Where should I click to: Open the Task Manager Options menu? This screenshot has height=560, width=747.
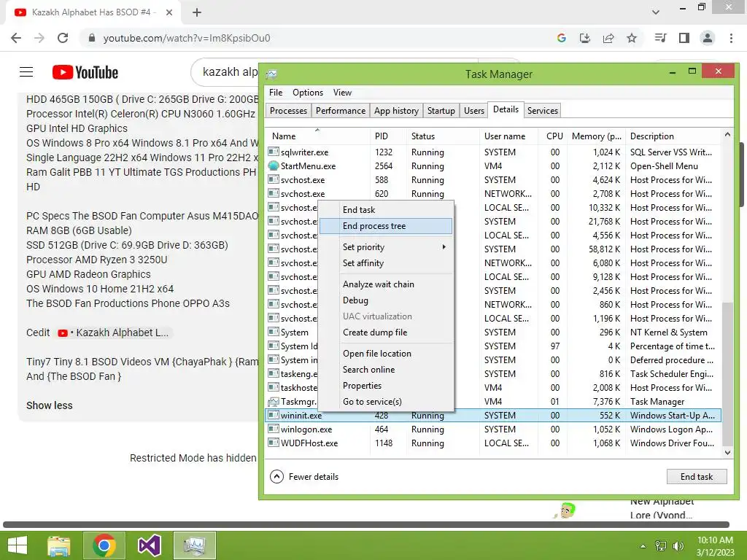pyautogui.click(x=308, y=93)
